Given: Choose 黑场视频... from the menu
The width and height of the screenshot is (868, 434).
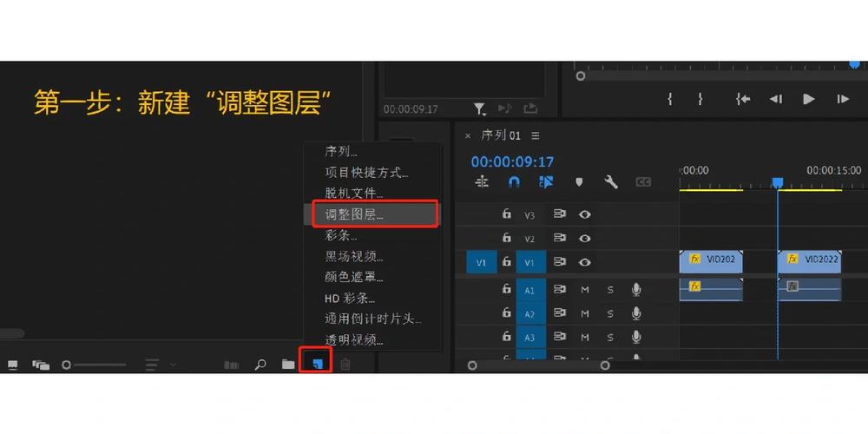Looking at the screenshot, I should point(354,256).
